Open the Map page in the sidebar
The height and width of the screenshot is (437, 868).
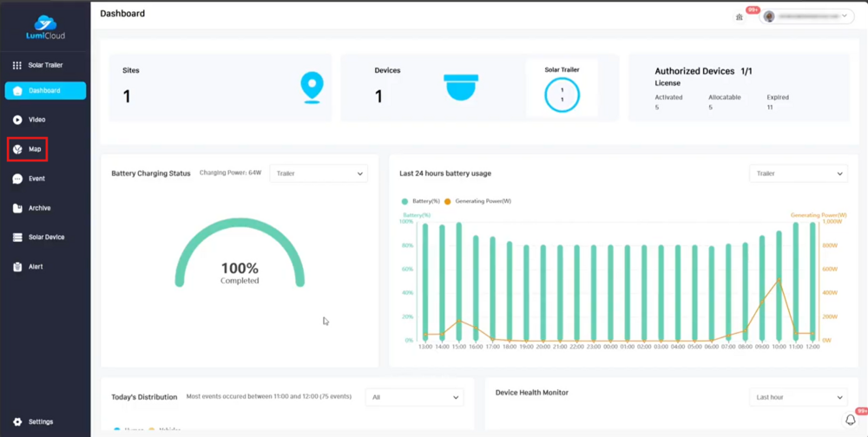(27, 149)
